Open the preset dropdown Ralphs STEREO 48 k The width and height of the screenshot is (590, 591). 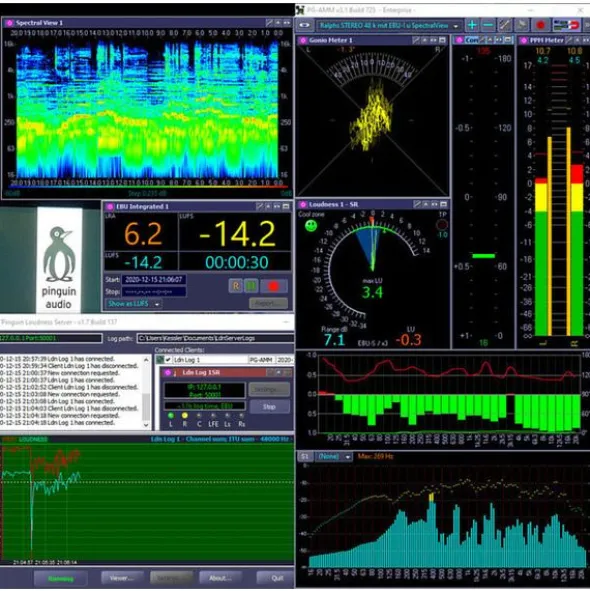coord(388,26)
